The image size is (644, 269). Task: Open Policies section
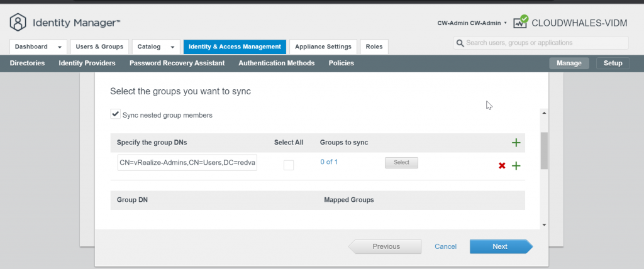pos(341,63)
